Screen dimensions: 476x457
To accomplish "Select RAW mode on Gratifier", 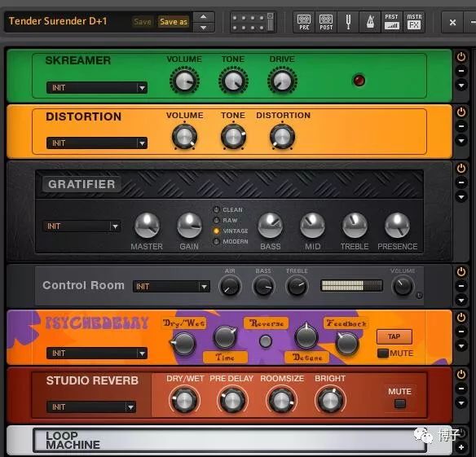I will click(216, 220).
